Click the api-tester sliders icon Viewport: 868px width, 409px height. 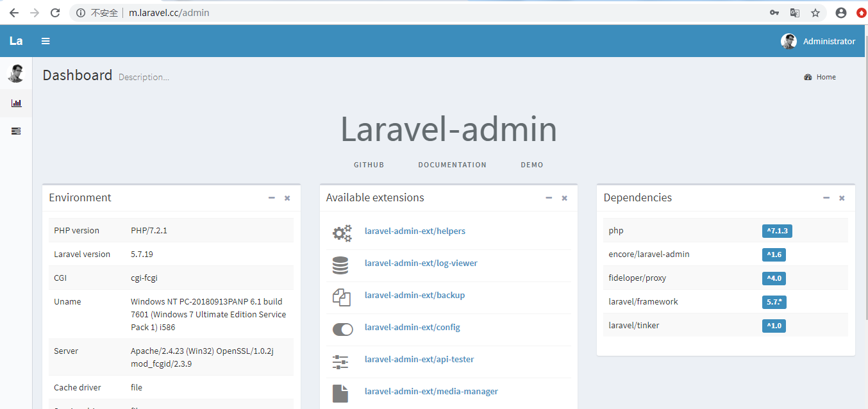340,362
